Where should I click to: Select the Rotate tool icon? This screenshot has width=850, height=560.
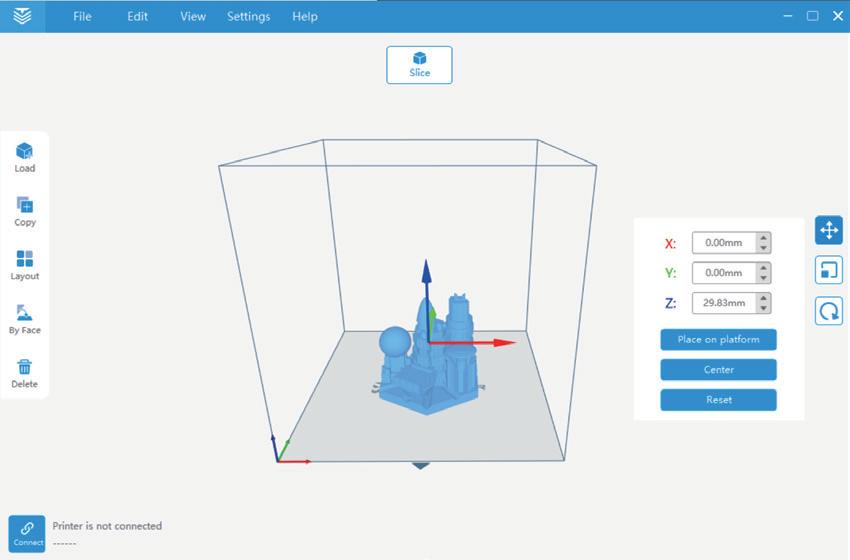coord(828,311)
